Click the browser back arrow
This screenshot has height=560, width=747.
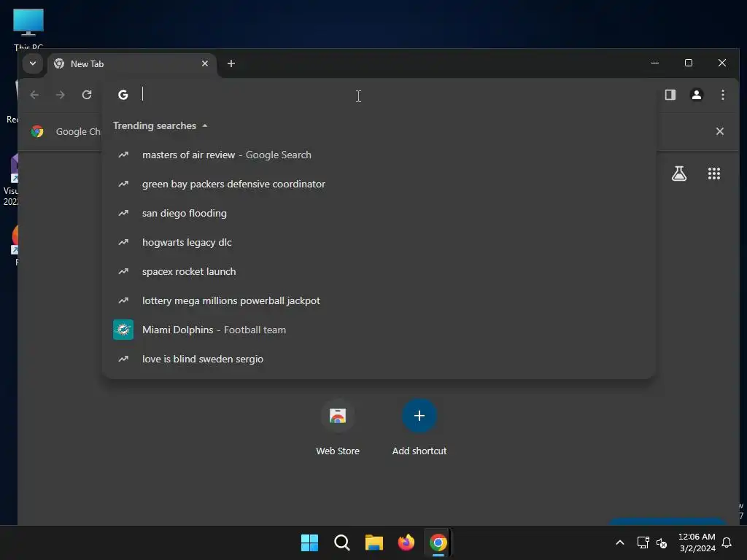pos(34,95)
